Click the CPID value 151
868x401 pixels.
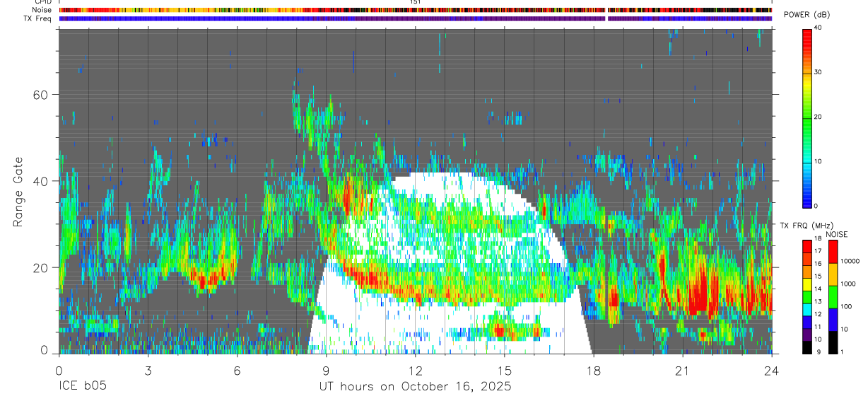tap(415, 2)
